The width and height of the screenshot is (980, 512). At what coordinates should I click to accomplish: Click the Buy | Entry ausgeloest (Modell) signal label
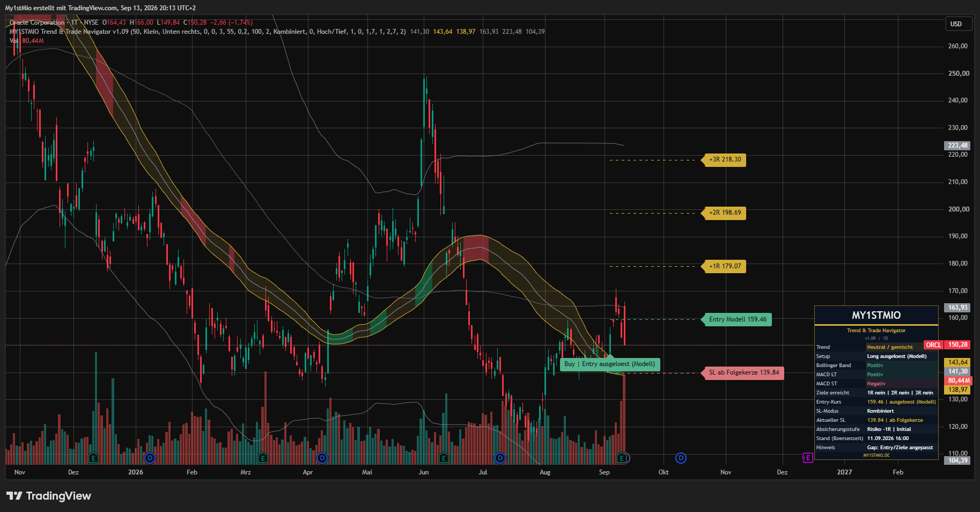(x=610, y=364)
